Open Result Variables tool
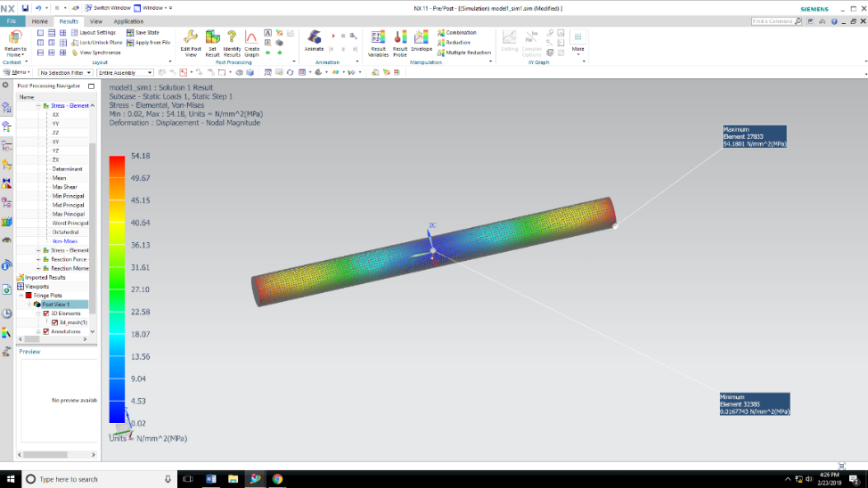The image size is (868, 488). click(378, 43)
